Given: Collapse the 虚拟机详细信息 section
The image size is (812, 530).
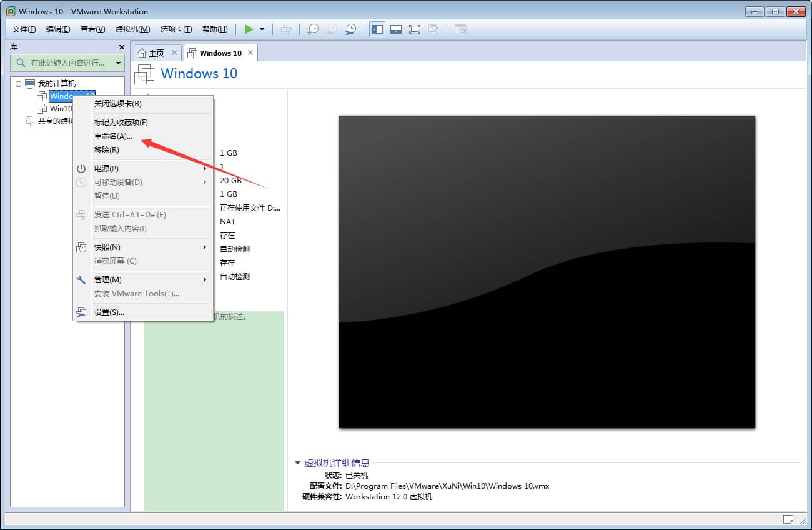Looking at the screenshot, I should 299,463.
